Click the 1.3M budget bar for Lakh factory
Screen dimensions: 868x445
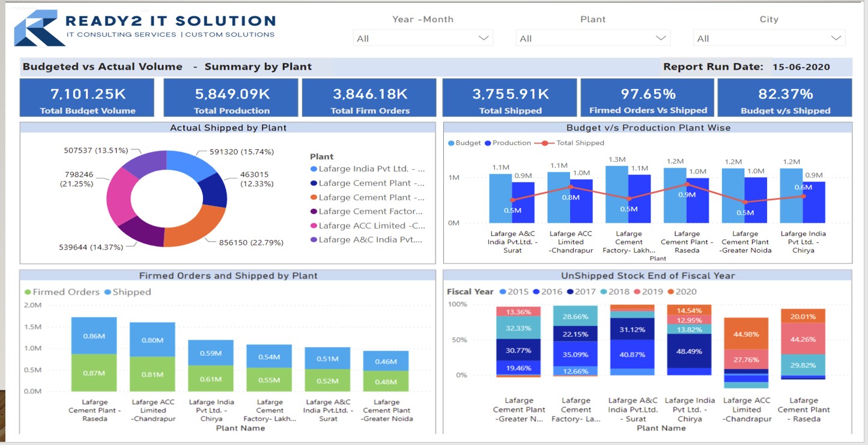[617, 194]
